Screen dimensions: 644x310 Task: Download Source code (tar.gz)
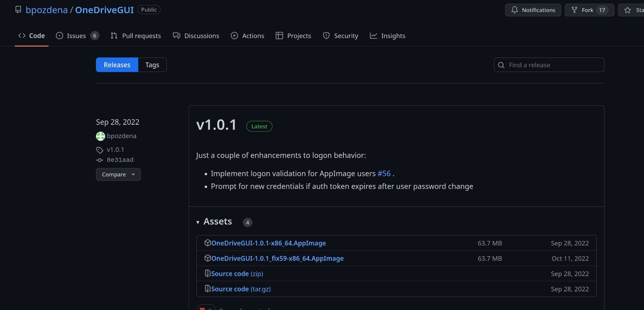[x=240, y=289]
